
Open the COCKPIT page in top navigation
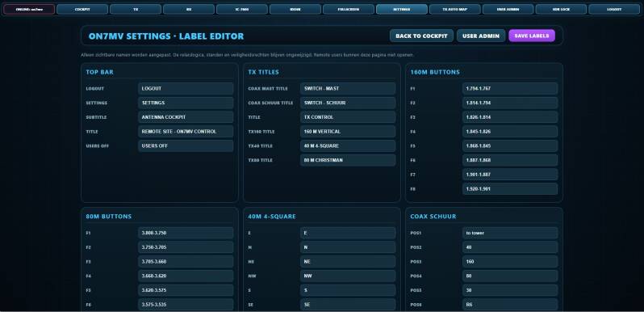[x=82, y=9]
